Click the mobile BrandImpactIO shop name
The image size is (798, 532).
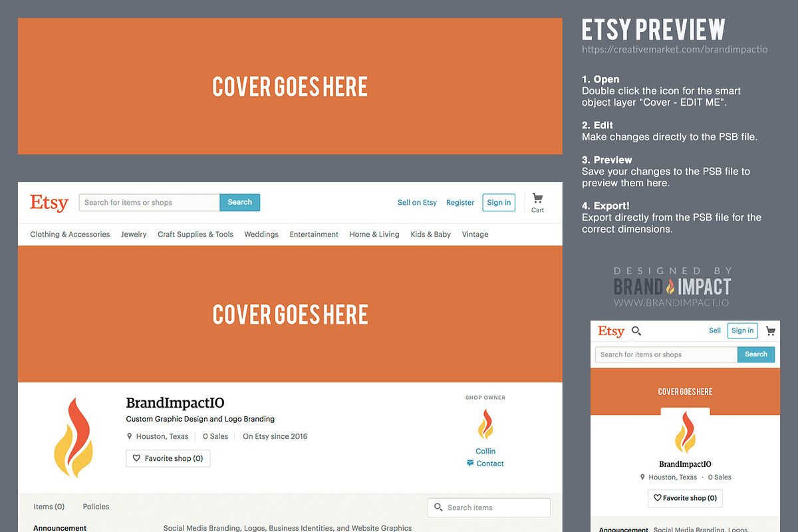[x=685, y=464]
